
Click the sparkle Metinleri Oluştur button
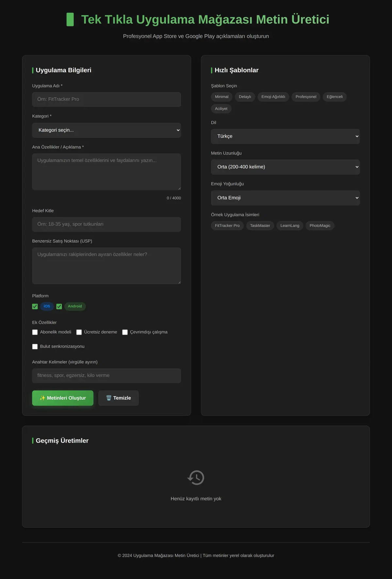63,398
